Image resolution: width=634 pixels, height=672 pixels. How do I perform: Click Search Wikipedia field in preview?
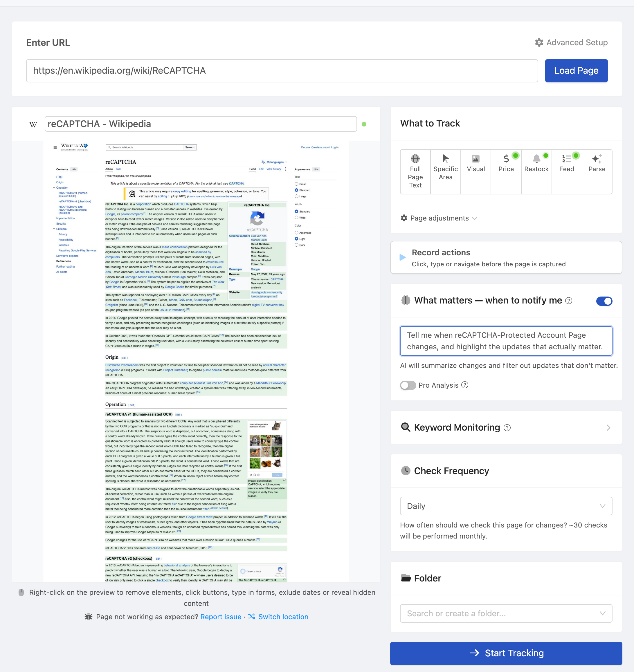144,147
